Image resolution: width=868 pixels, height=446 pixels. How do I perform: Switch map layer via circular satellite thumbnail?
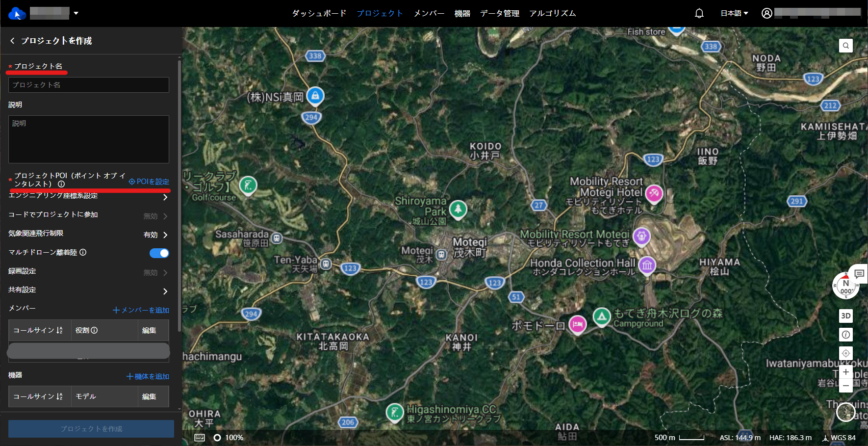coord(845,412)
